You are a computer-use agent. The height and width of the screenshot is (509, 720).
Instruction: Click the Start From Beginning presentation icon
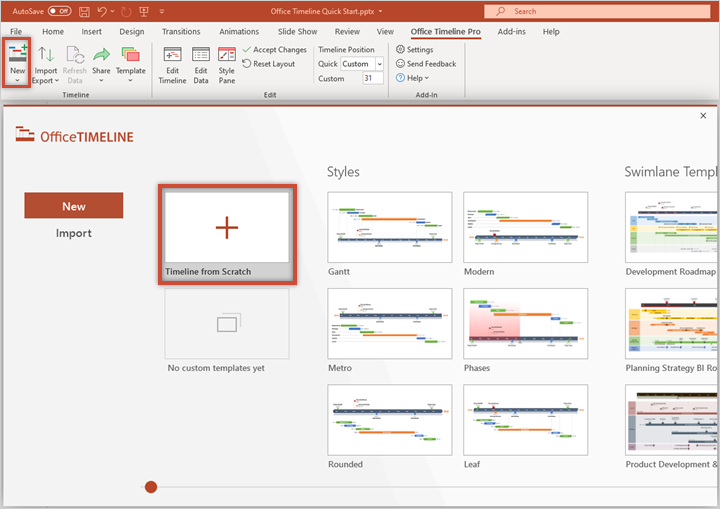(144, 11)
